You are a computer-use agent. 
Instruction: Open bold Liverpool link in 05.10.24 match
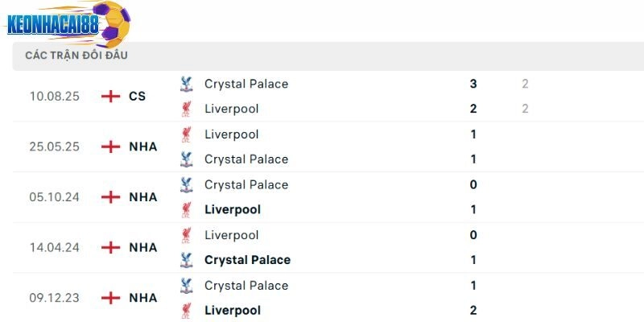pos(233,210)
